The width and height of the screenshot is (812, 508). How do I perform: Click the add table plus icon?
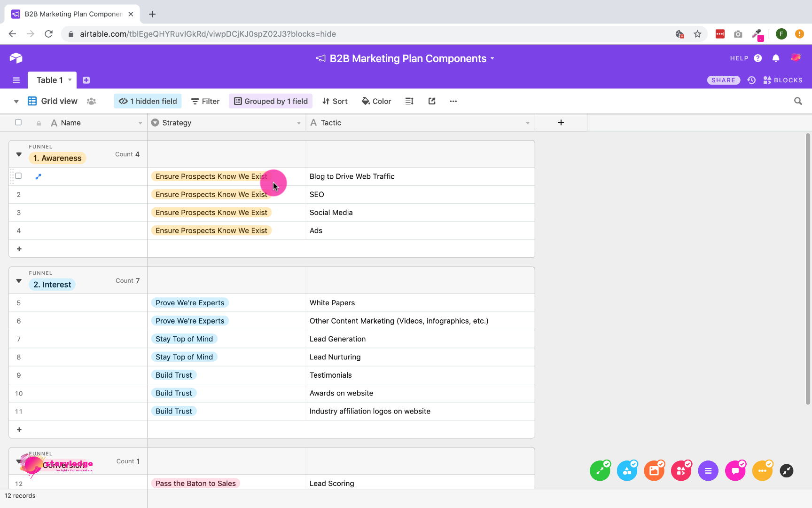[86, 80]
